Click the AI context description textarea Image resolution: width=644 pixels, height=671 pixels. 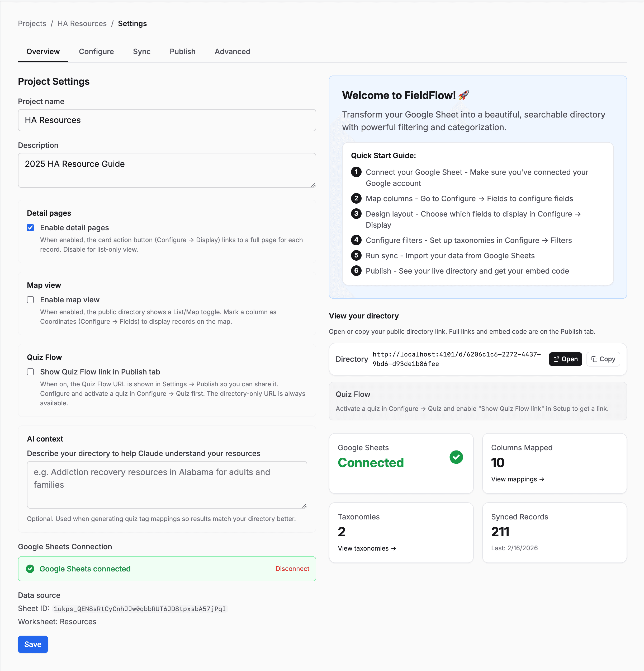[167, 485]
